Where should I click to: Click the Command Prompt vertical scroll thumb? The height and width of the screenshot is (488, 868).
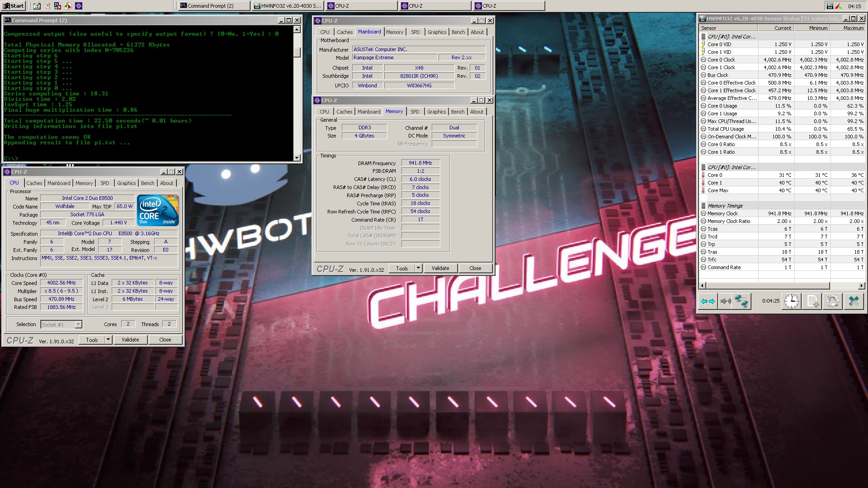(x=297, y=52)
